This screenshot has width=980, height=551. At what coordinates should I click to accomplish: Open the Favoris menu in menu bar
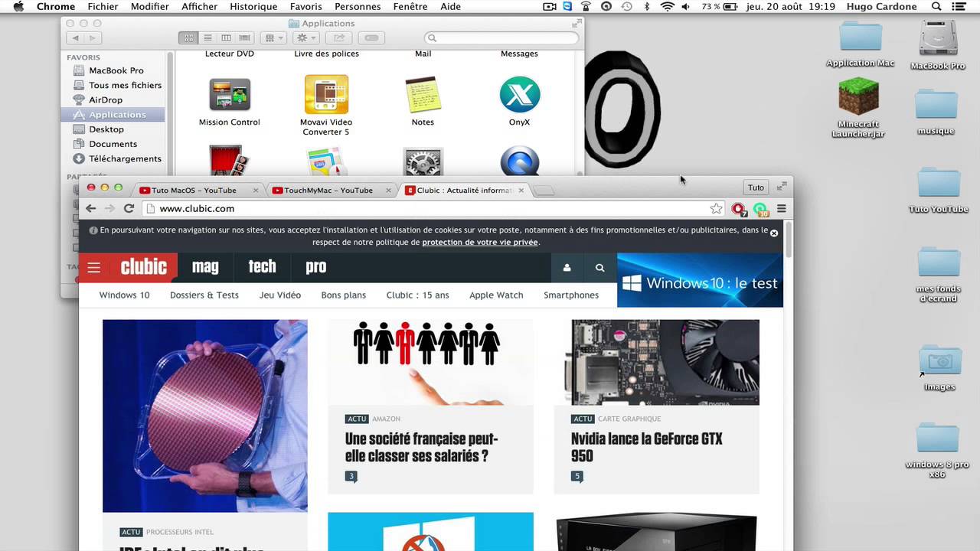[x=305, y=6]
